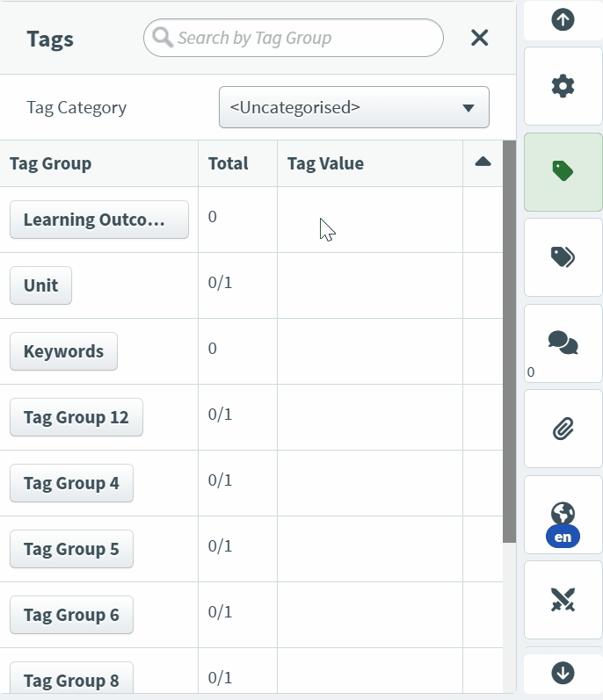This screenshot has width=603, height=700.
Task: Click the scroll up arrow icon
Action: pyautogui.click(x=563, y=20)
